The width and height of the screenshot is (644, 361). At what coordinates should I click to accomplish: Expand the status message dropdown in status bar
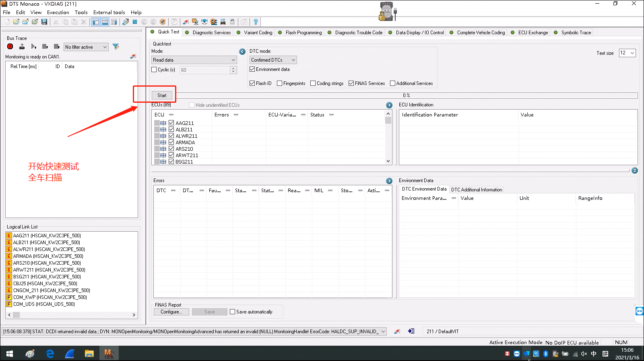(x=383, y=332)
